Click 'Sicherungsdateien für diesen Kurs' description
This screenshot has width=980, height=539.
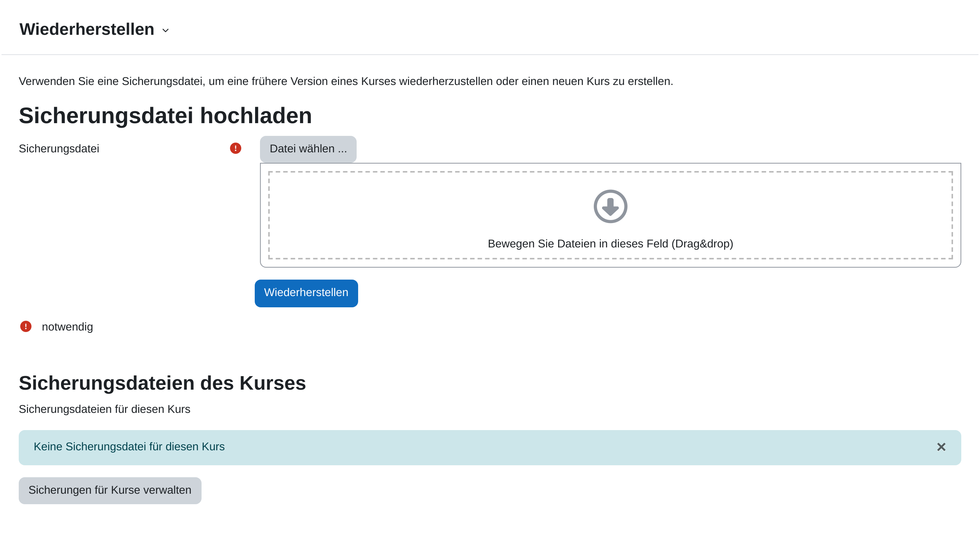click(x=105, y=409)
